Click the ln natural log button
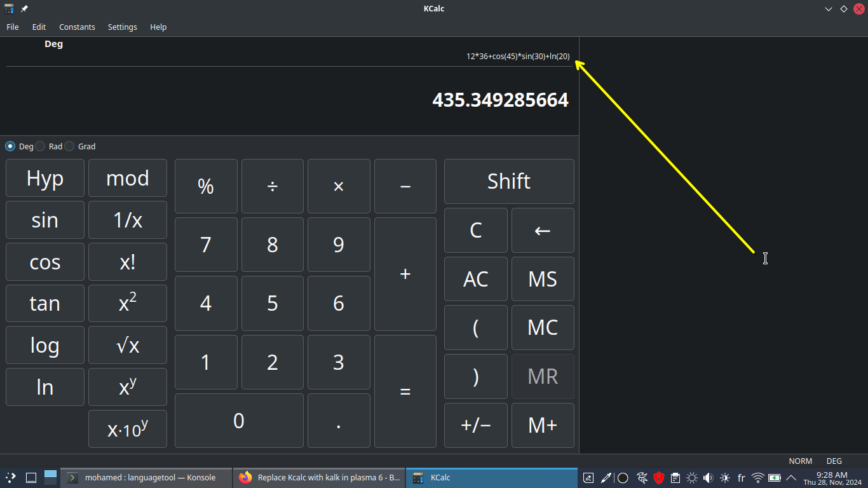Screen dimensions: 868x488 coord(45,387)
